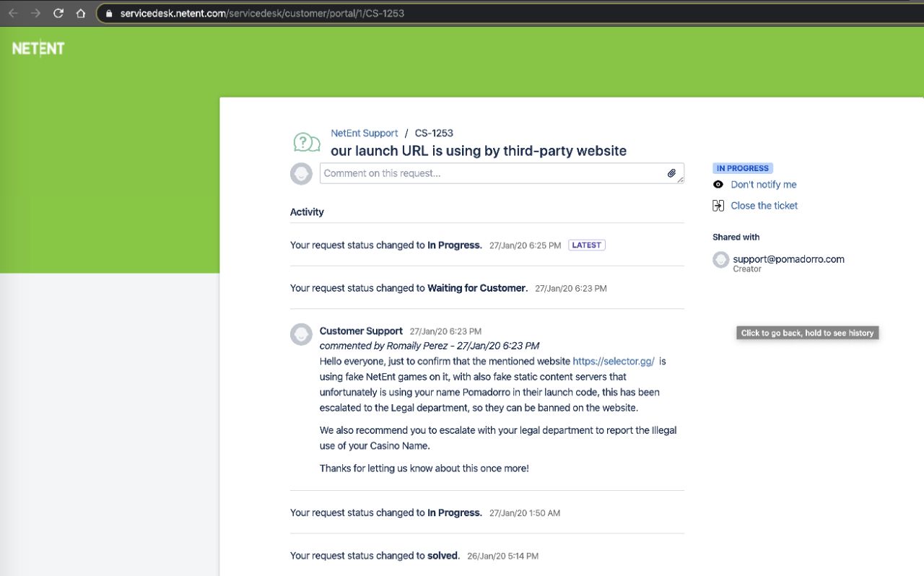
Task: Select the support@pomadorro.com email text
Action: point(788,259)
